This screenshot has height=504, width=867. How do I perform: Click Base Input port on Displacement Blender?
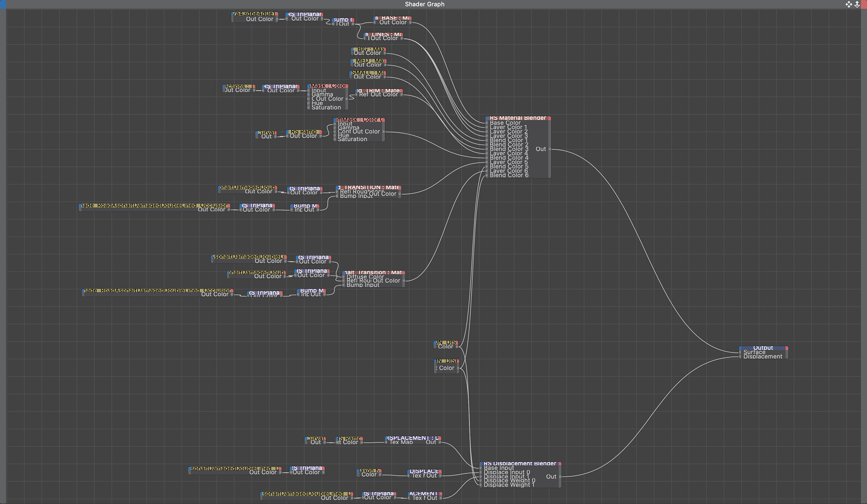481,468
